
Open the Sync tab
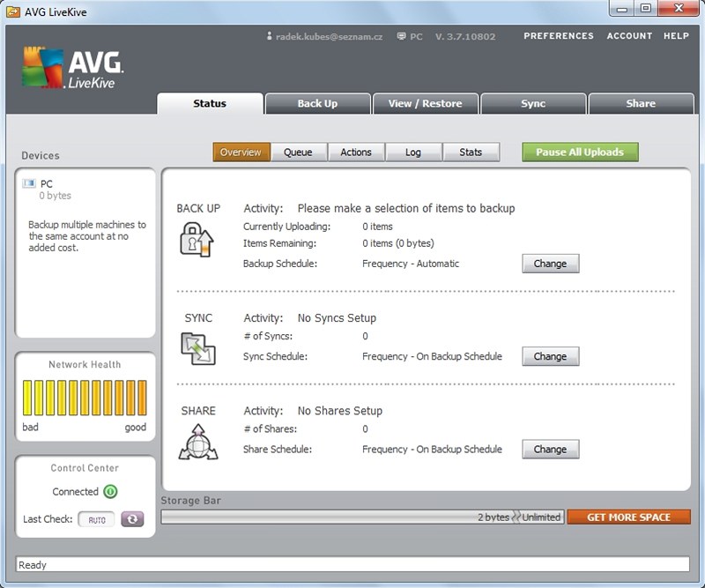pyautogui.click(x=533, y=103)
